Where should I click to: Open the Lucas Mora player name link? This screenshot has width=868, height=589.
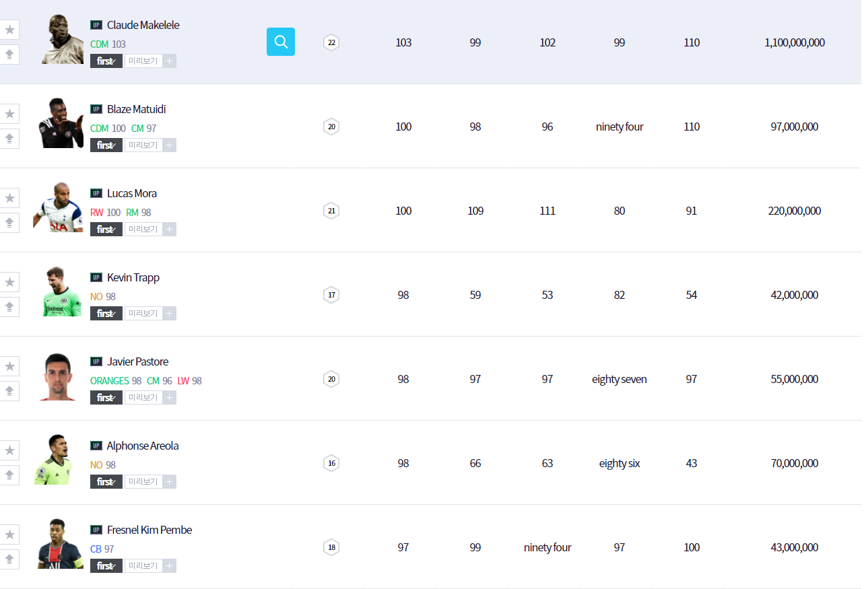point(132,193)
